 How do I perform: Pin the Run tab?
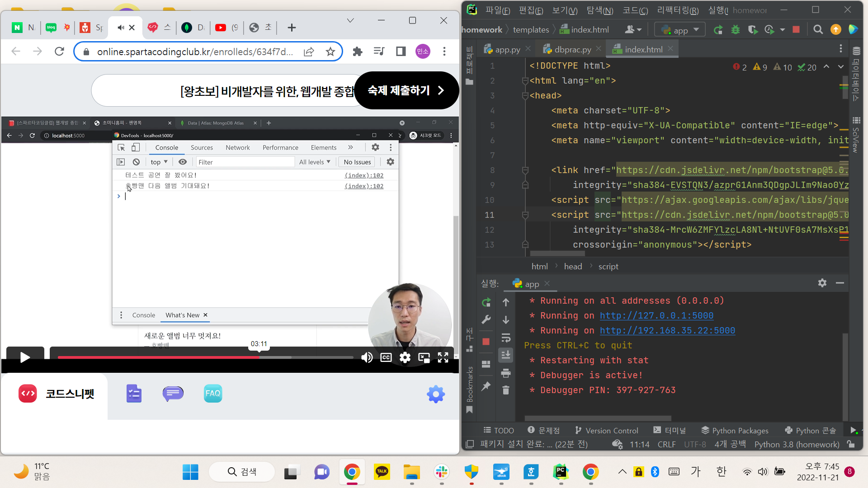(486, 386)
